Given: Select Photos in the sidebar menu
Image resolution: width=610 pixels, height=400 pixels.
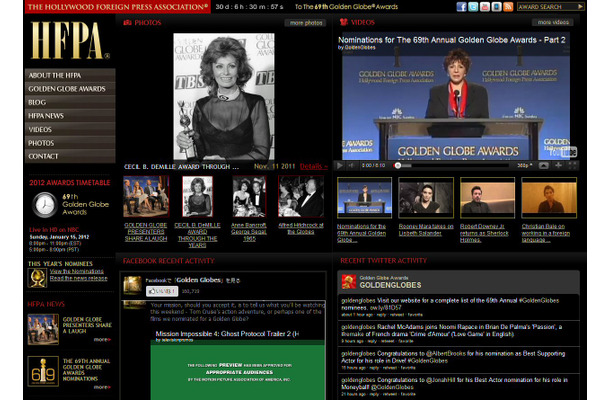Looking at the screenshot, I should click(70, 143).
